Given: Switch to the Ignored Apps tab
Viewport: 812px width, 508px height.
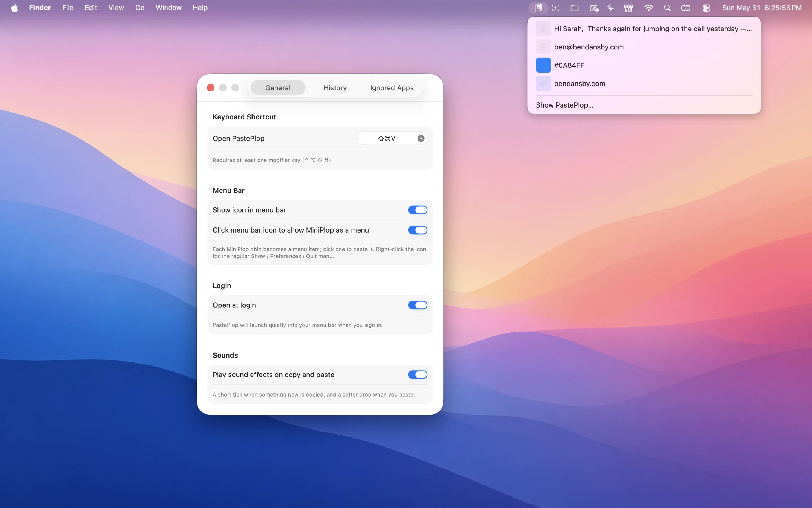Looking at the screenshot, I should (392, 88).
